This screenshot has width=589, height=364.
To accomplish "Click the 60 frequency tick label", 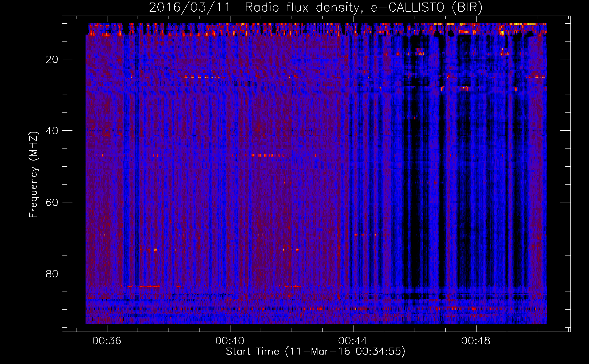I will tap(52, 202).
